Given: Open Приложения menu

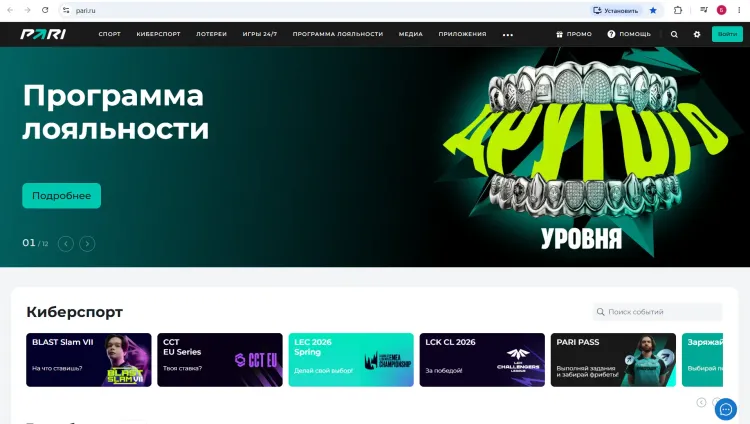Looking at the screenshot, I should (x=463, y=34).
